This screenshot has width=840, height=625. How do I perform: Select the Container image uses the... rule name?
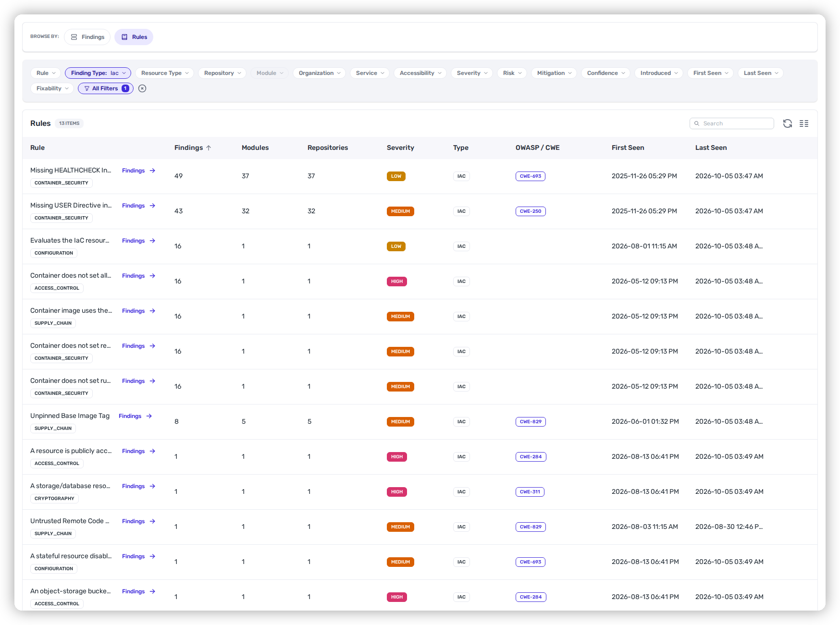pos(71,311)
